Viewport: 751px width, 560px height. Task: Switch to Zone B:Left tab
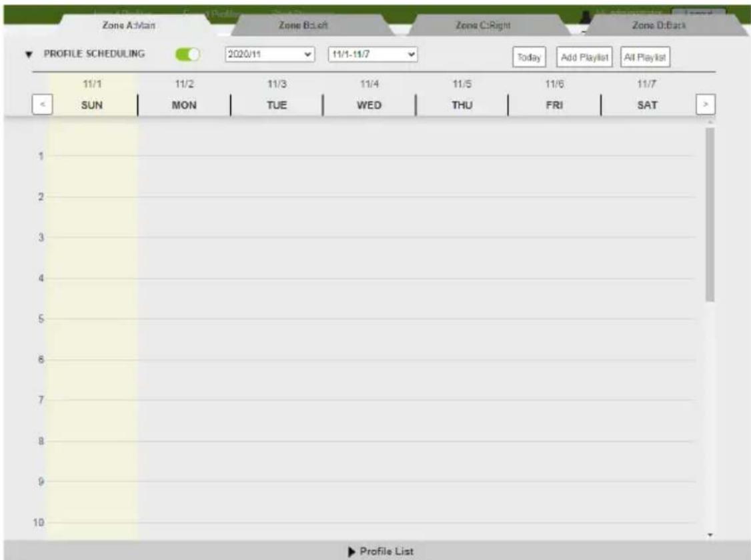[303, 25]
